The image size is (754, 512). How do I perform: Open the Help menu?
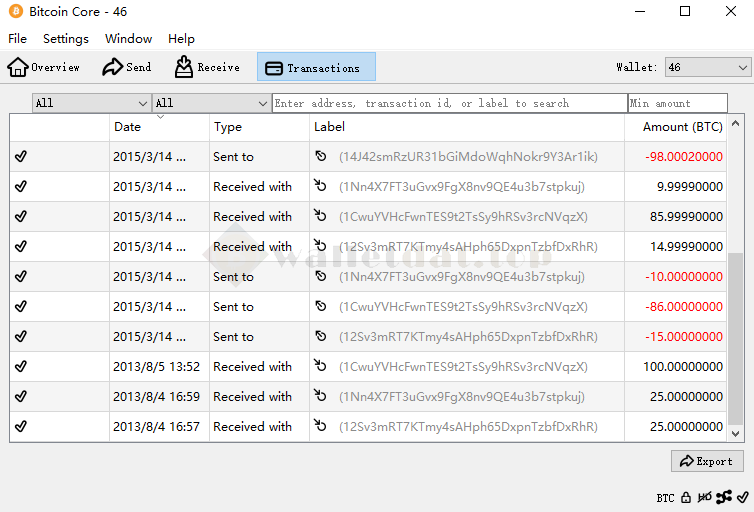tap(181, 39)
